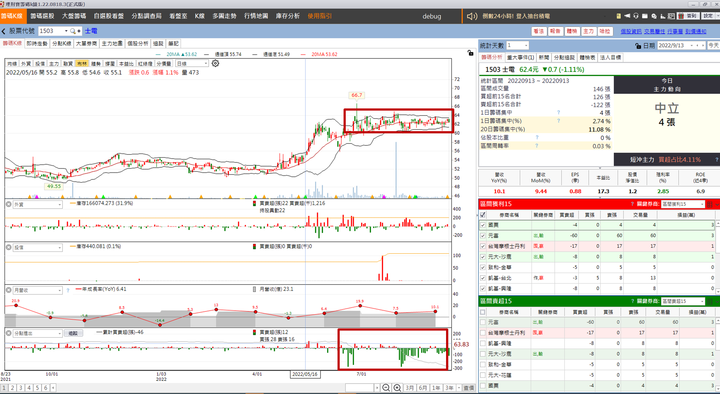This screenshot has height=394, width=720.
Task: Check 國票 row in 區間賣超15 table
Action: point(483,386)
